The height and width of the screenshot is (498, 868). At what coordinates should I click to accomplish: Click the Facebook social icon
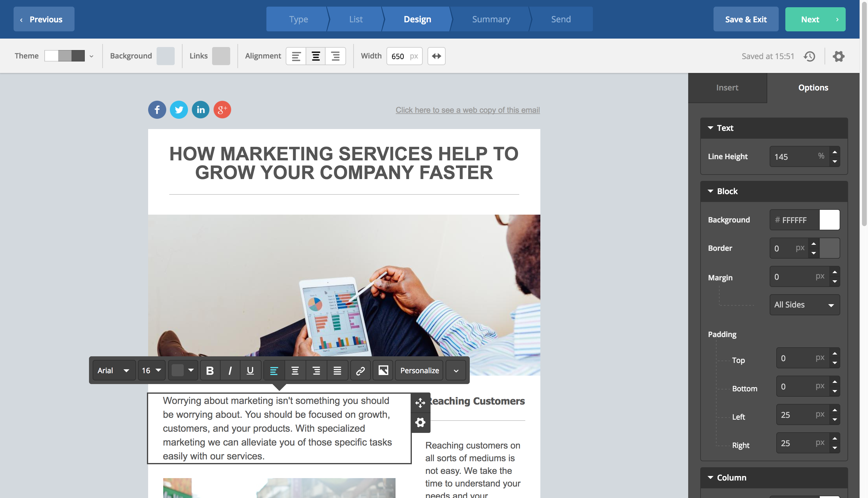tap(157, 110)
